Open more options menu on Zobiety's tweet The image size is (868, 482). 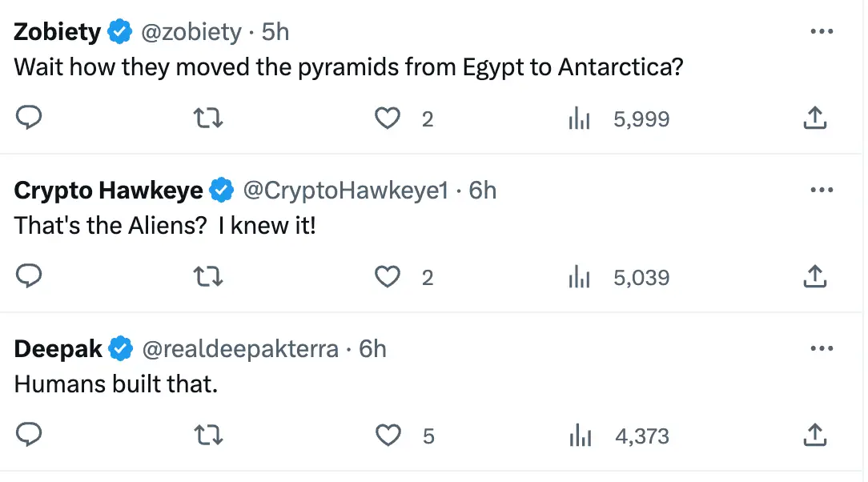pyautogui.click(x=821, y=30)
